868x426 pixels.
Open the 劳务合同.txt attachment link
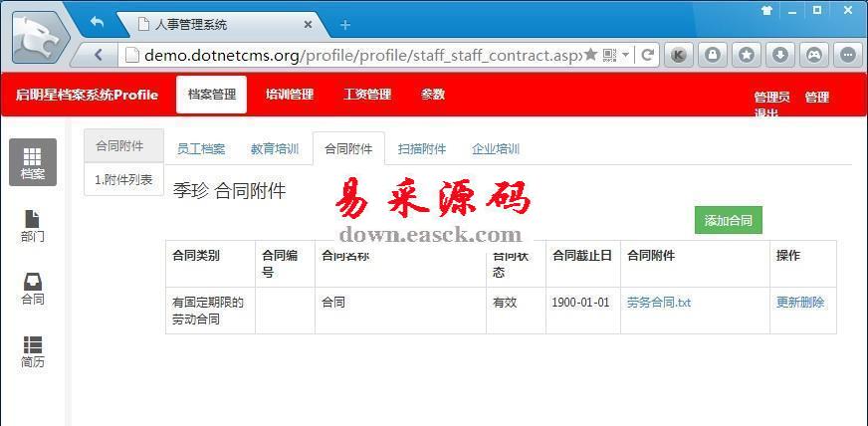pyautogui.click(x=659, y=303)
